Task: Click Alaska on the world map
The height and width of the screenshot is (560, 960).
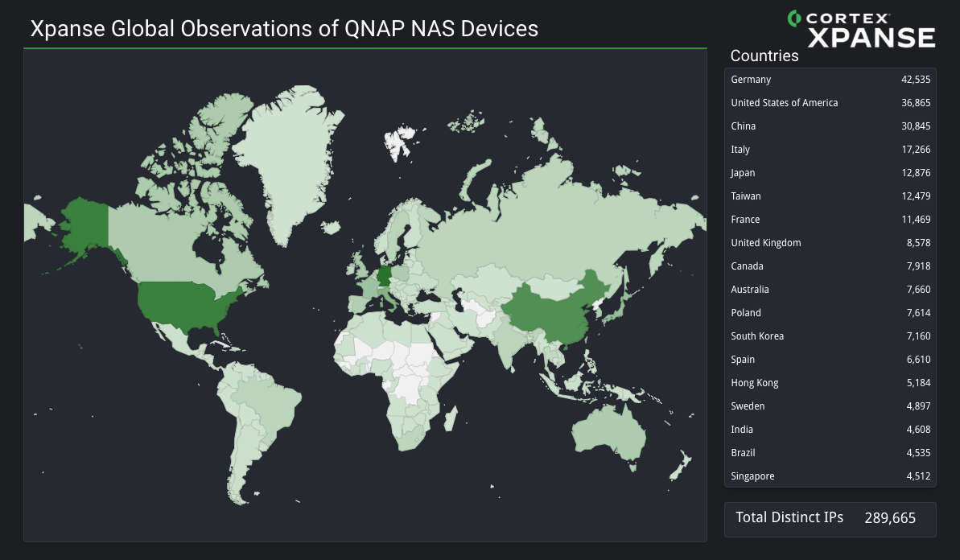Action: coord(84,226)
